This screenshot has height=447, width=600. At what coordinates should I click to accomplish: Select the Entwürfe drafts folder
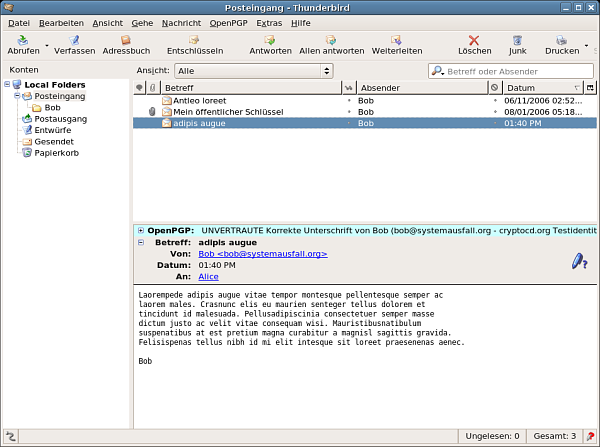tap(52, 130)
